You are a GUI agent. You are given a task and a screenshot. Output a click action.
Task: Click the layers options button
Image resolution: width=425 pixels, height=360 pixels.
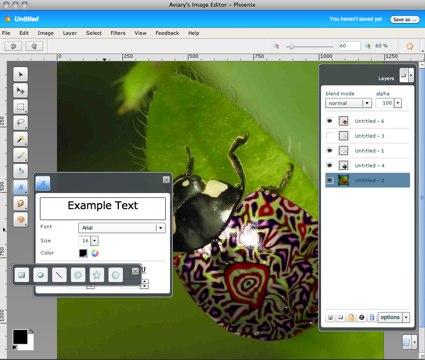tap(393, 317)
